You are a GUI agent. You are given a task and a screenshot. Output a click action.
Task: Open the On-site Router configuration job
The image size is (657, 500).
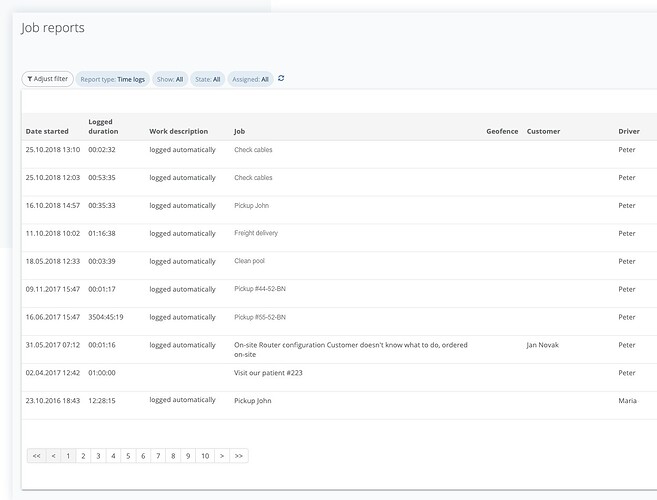(x=351, y=350)
